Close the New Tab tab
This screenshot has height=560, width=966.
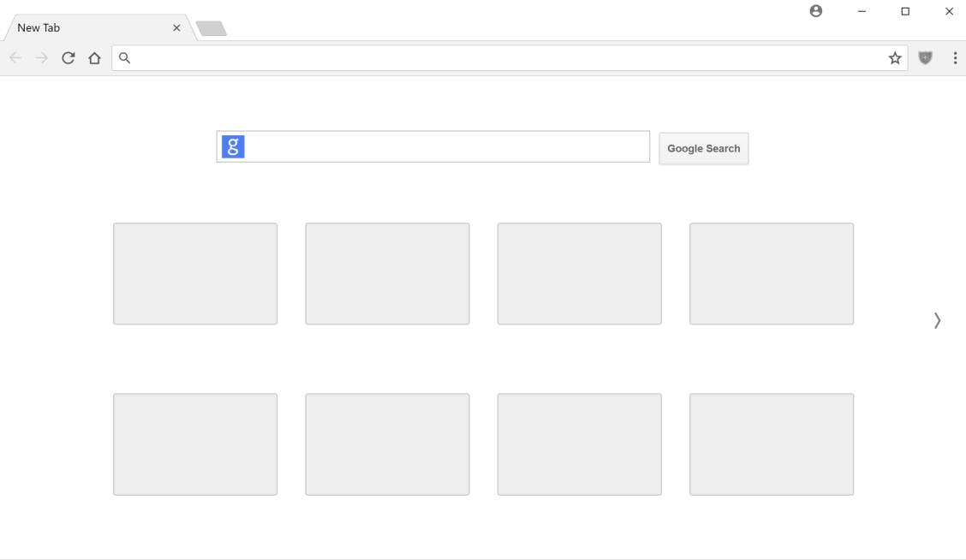click(x=176, y=27)
